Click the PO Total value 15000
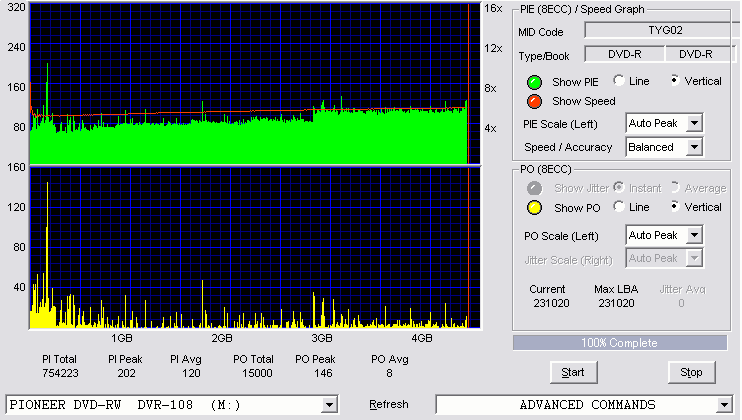Viewport: 742px width, 420px height. [257, 373]
